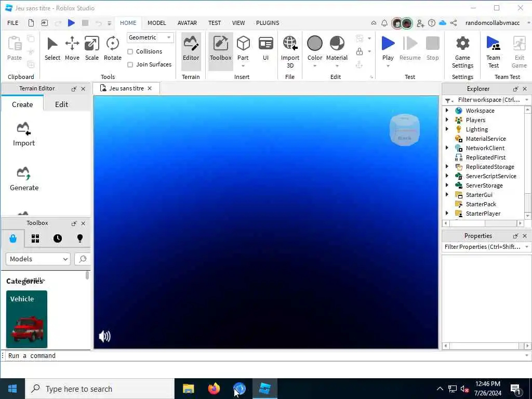
Task: Open the Color picker button
Action: [314, 49]
